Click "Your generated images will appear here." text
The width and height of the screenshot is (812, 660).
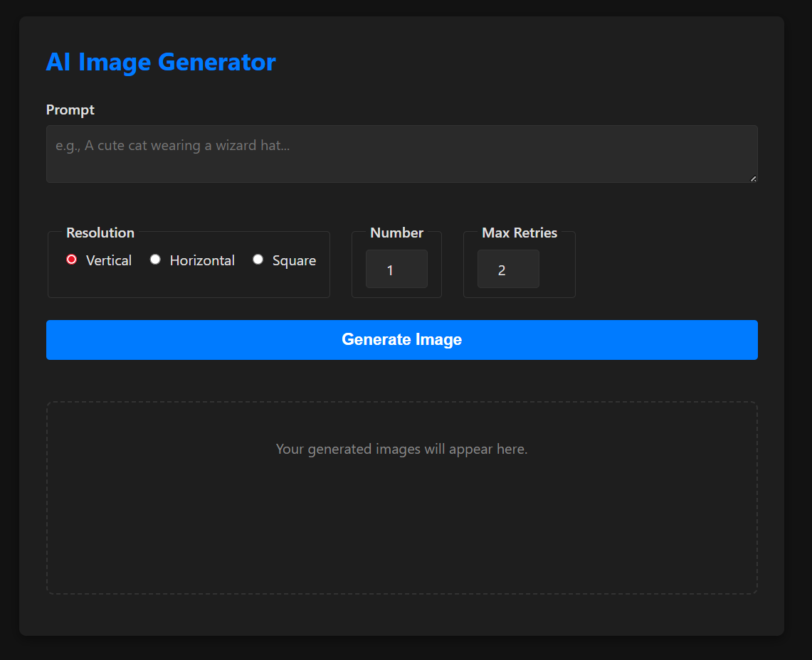402,449
